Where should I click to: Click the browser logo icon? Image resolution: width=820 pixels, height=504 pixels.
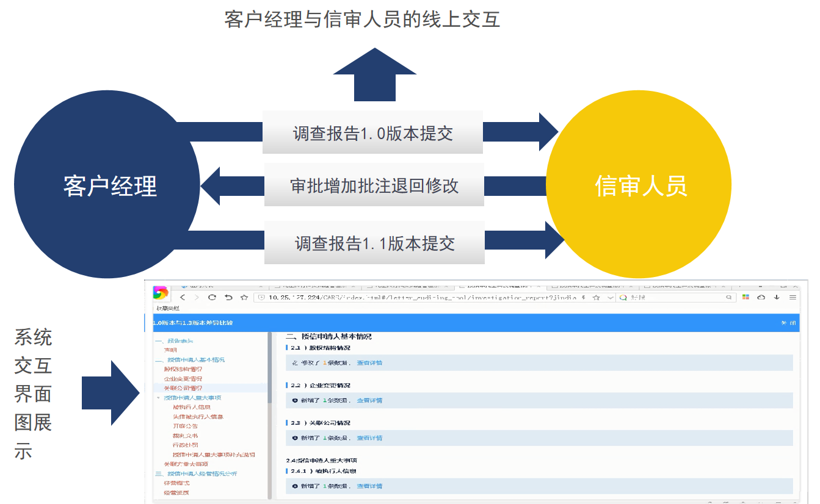tap(161, 293)
